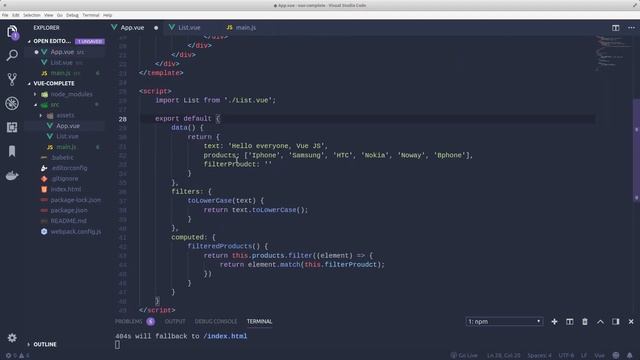Switch to the App.vue editor tab
This screenshot has width=640, height=360.
click(132, 28)
